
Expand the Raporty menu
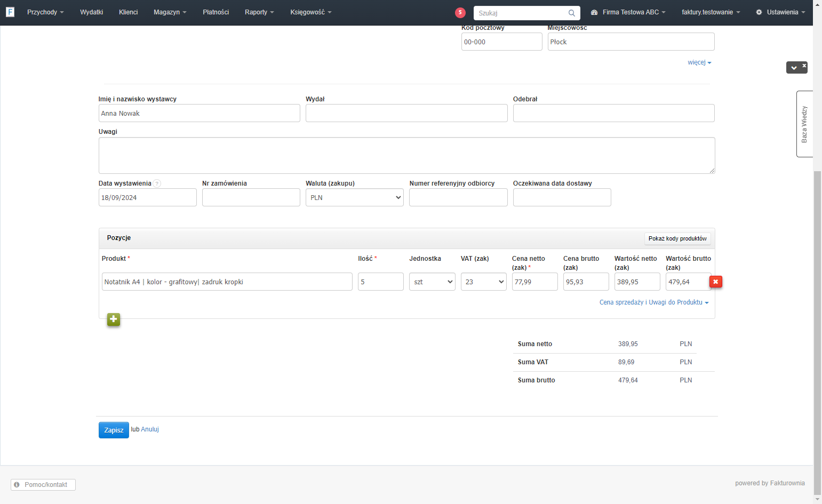(259, 12)
